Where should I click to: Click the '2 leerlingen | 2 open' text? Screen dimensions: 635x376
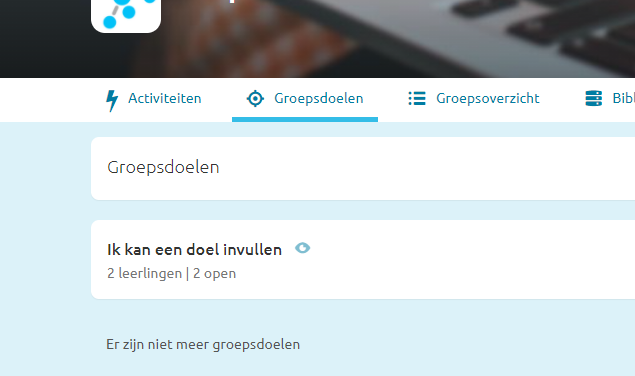(171, 273)
